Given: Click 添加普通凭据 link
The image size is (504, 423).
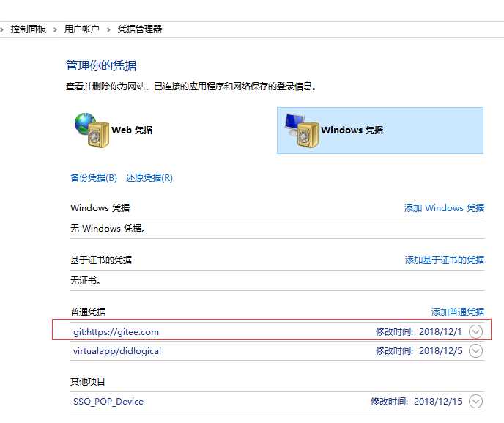Looking at the screenshot, I should tap(458, 312).
